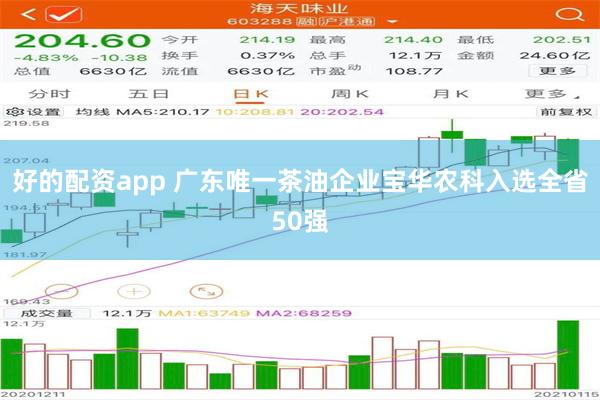Image resolution: width=600 pixels, height=400 pixels.
Task: Click the 海天味业 stock title
Action: (x=299, y=8)
